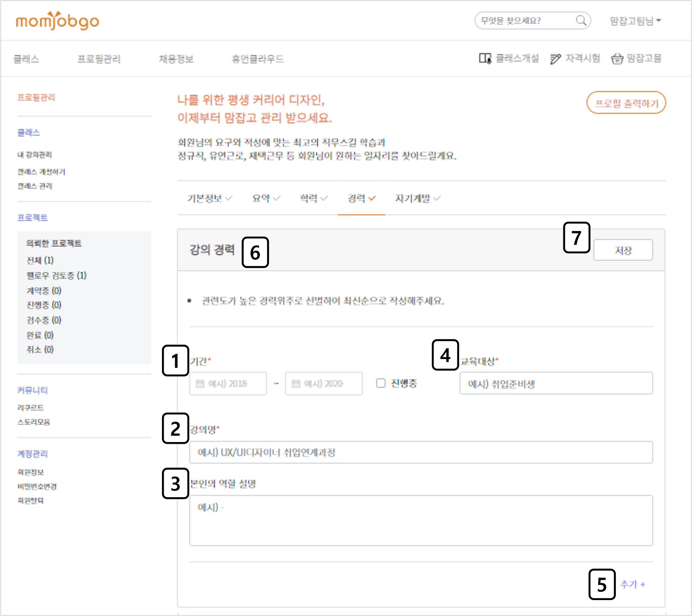
Task: Click the 자격시험 pencil icon
Action: coord(555,59)
